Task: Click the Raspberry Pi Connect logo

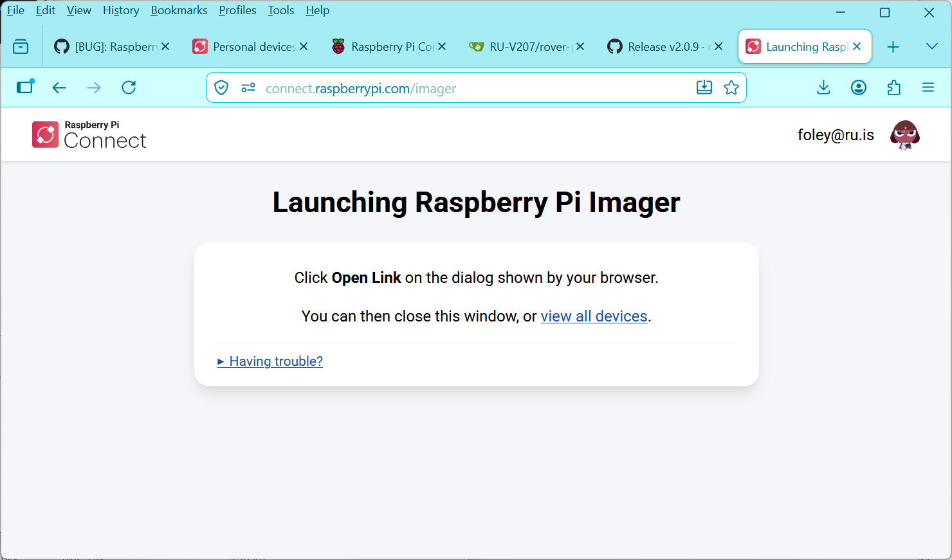Action: point(89,135)
